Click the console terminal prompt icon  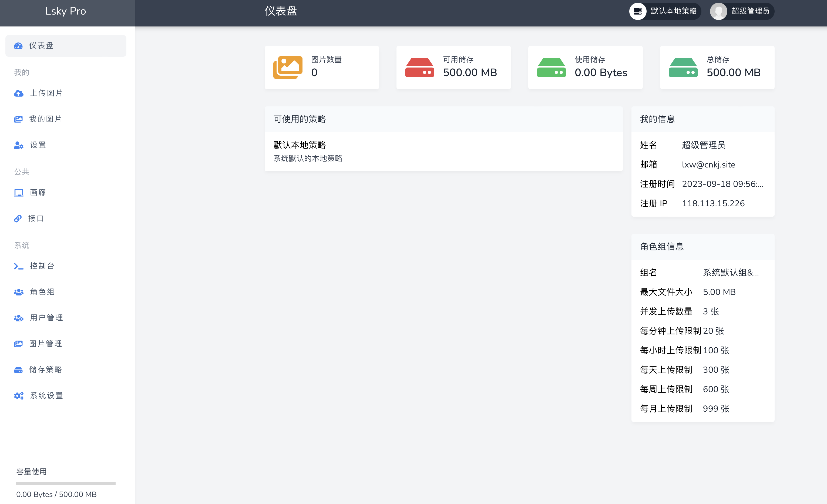point(18,266)
